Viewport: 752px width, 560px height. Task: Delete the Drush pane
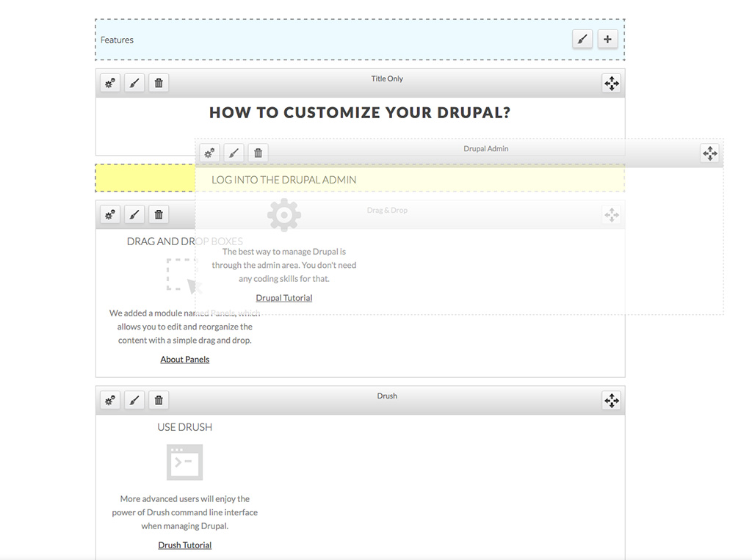pyautogui.click(x=159, y=400)
